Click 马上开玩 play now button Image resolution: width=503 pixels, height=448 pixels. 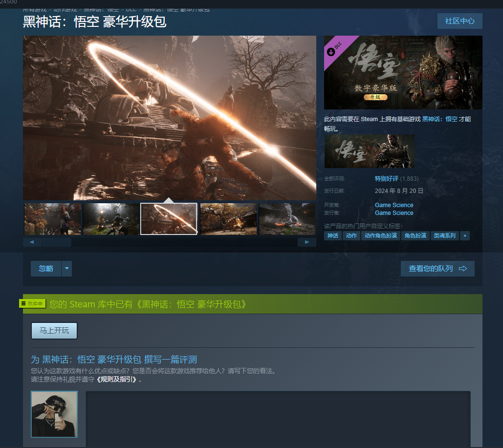point(54,331)
